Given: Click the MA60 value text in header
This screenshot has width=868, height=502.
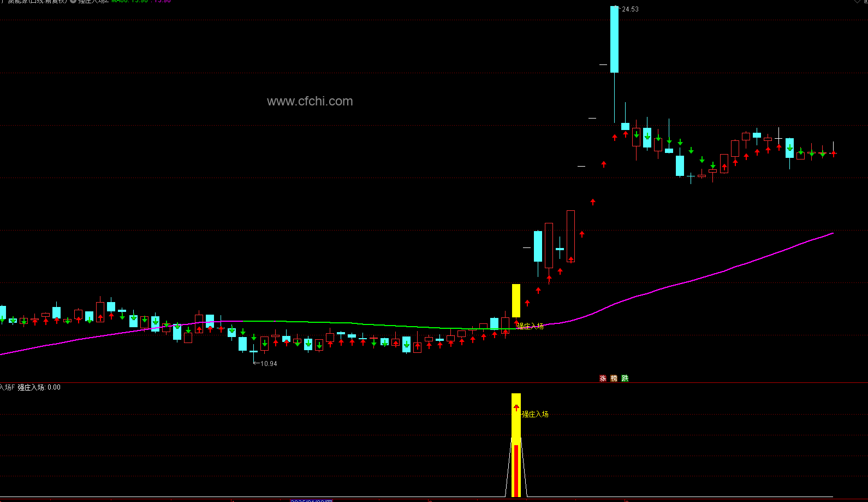Looking at the screenshot, I should [129, 1].
